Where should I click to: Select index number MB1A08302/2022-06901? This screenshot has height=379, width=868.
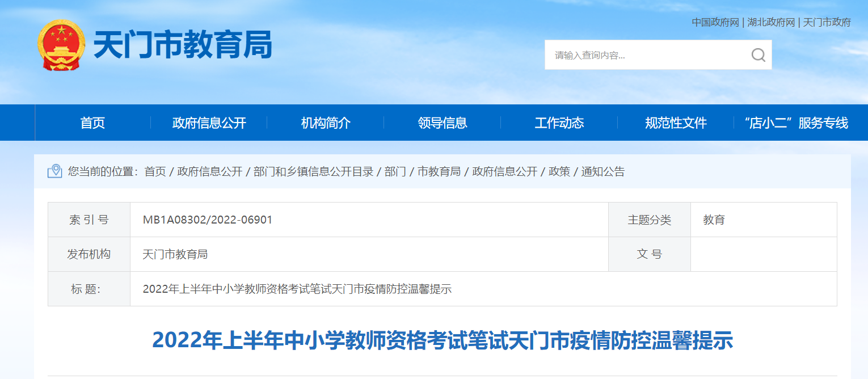(208, 220)
